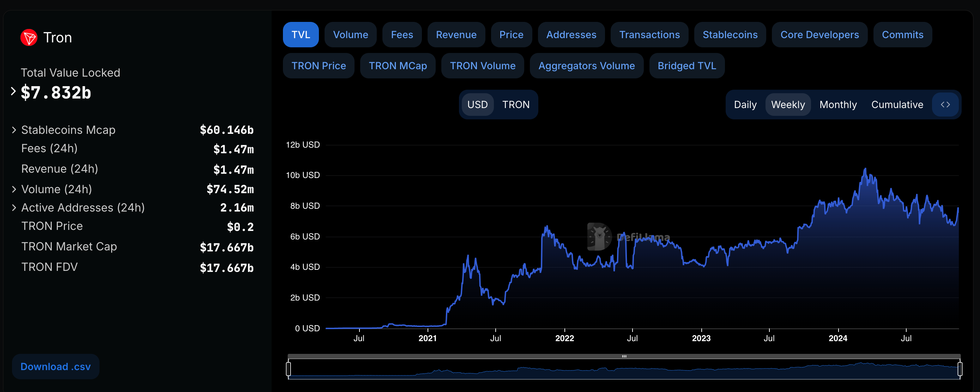Click the $74.52m volume value
The image size is (980, 392).
230,189
